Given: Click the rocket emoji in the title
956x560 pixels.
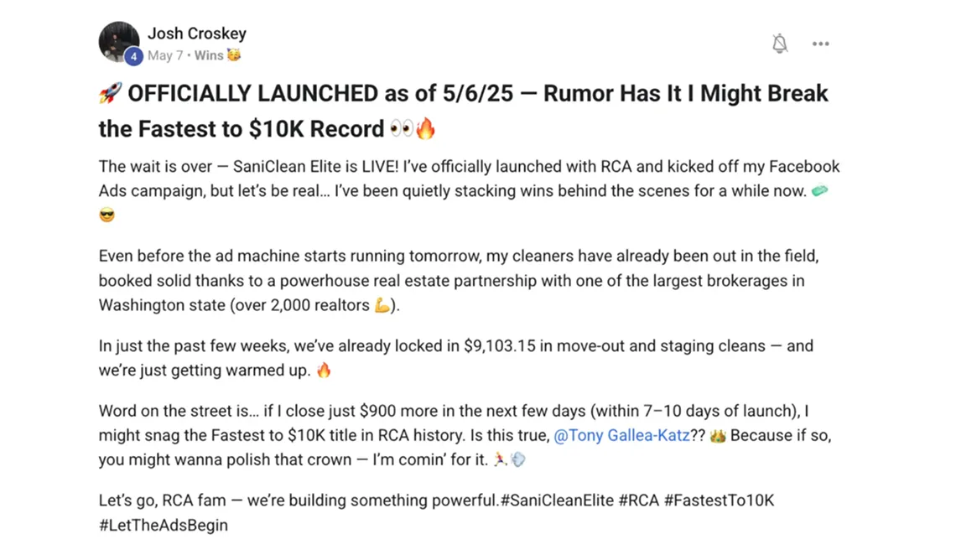Looking at the screenshot, I should click(x=110, y=94).
